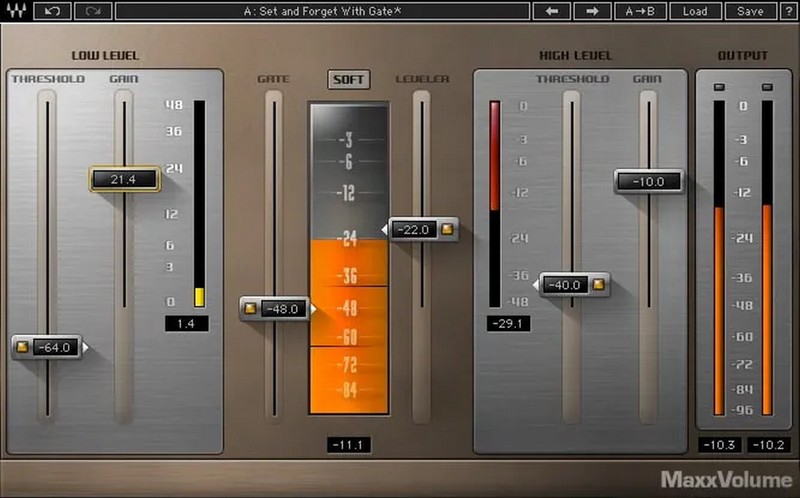The width and height of the screenshot is (800, 498).
Task: Open the Save preset menu
Action: [750, 11]
